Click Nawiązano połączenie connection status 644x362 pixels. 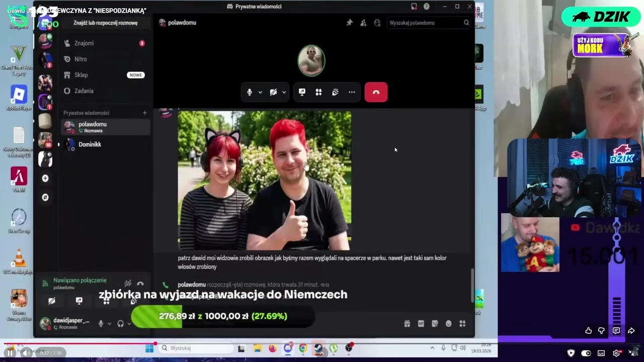[x=80, y=281]
